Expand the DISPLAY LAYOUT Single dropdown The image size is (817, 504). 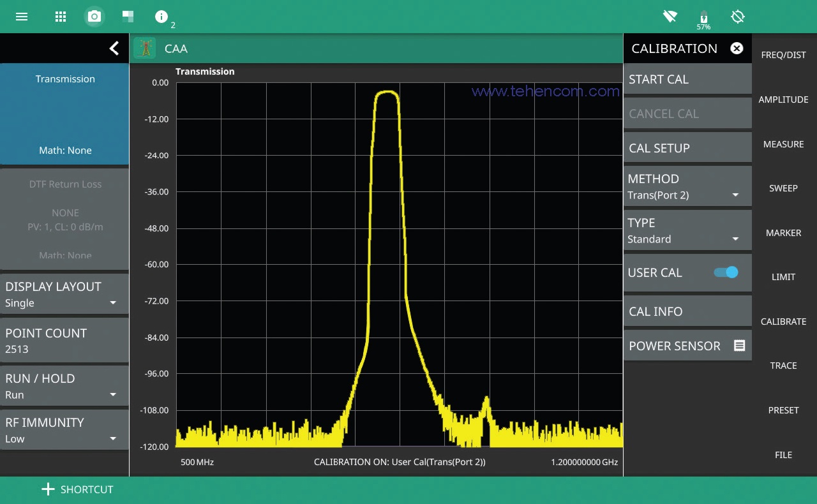click(64, 294)
